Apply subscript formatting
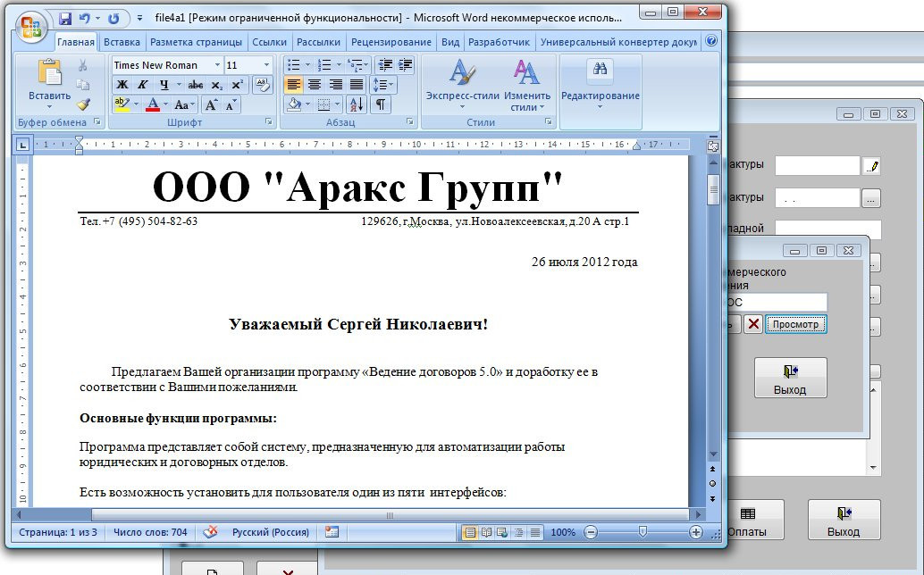Viewport: 924px width, 575px height. click(x=216, y=85)
